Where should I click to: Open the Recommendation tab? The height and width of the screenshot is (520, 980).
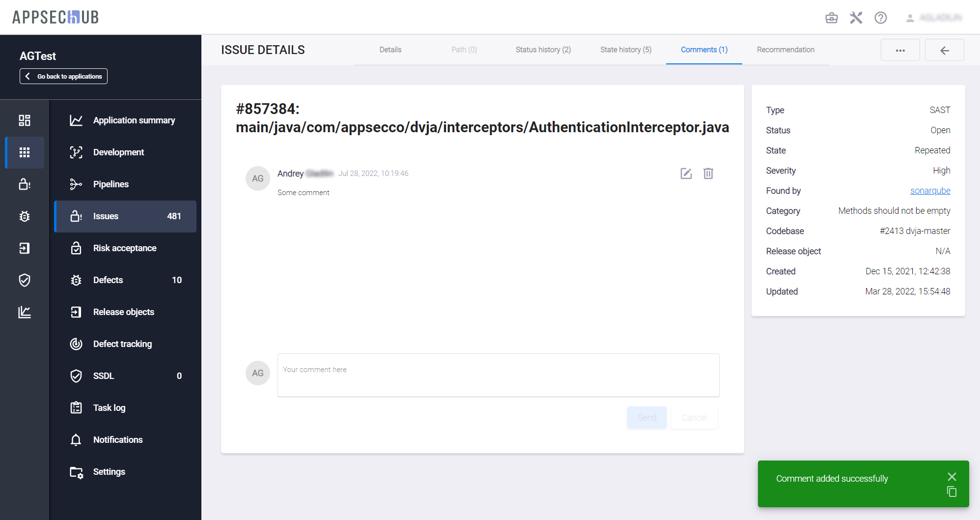[785, 50]
